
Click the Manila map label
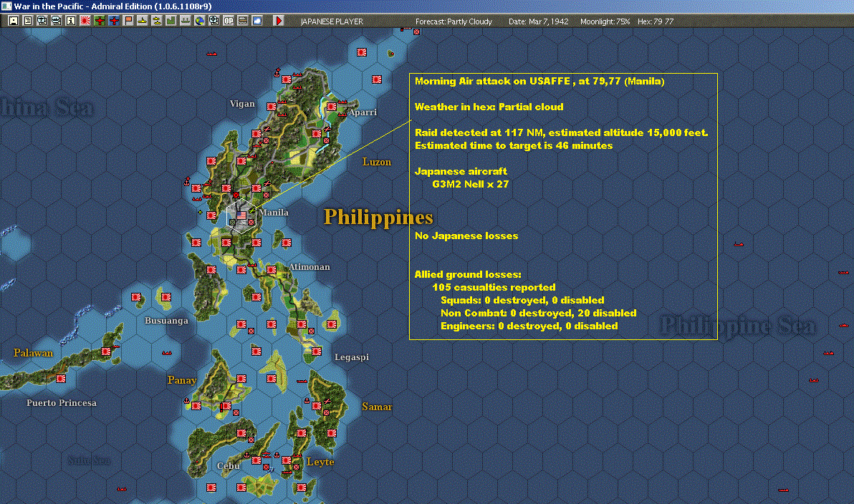274,213
